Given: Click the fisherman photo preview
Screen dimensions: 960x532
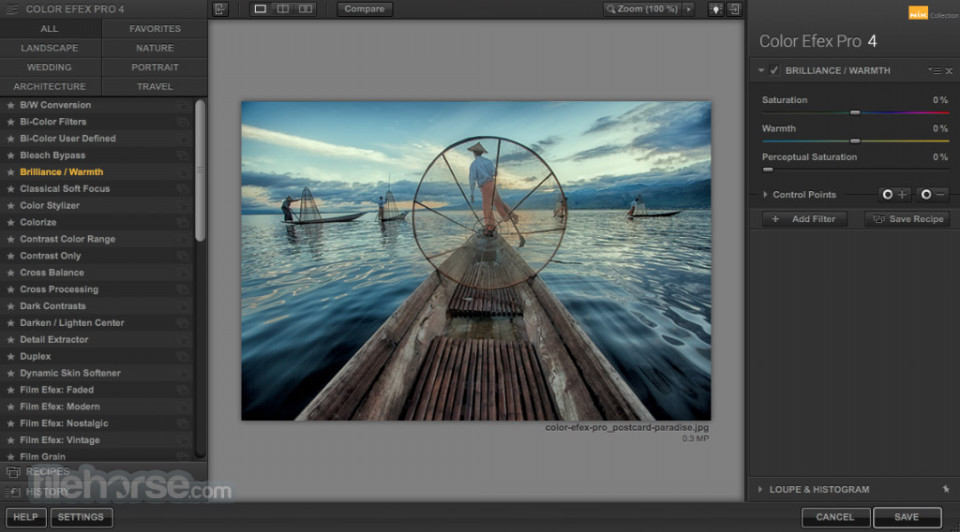Looking at the screenshot, I should [x=476, y=261].
